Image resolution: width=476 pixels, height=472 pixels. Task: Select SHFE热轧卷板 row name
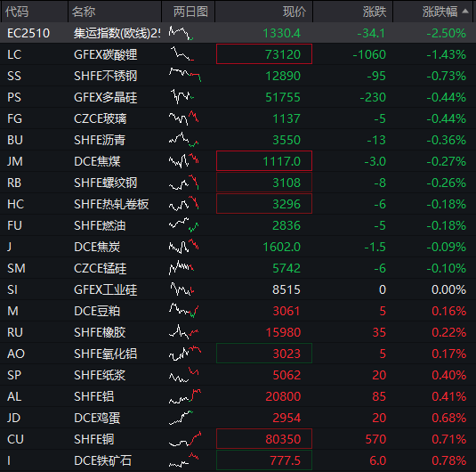[111, 204]
